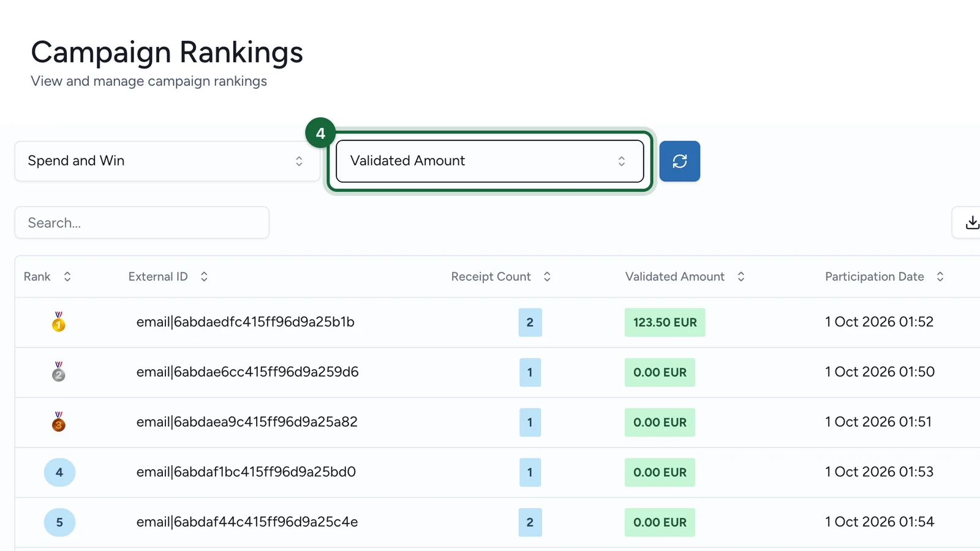
Task: Click the rank 4 circle badge
Action: (x=59, y=472)
